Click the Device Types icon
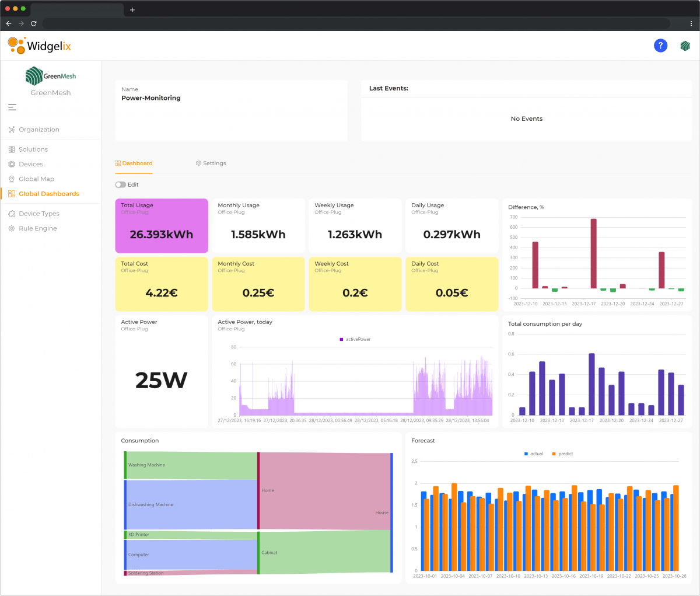Viewport: 700px width, 596px height. [12, 214]
